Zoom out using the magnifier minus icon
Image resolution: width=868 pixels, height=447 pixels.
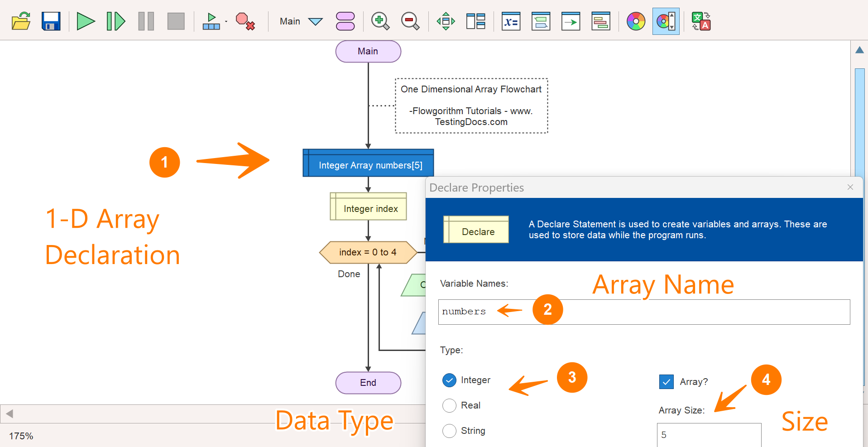click(x=410, y=21)
